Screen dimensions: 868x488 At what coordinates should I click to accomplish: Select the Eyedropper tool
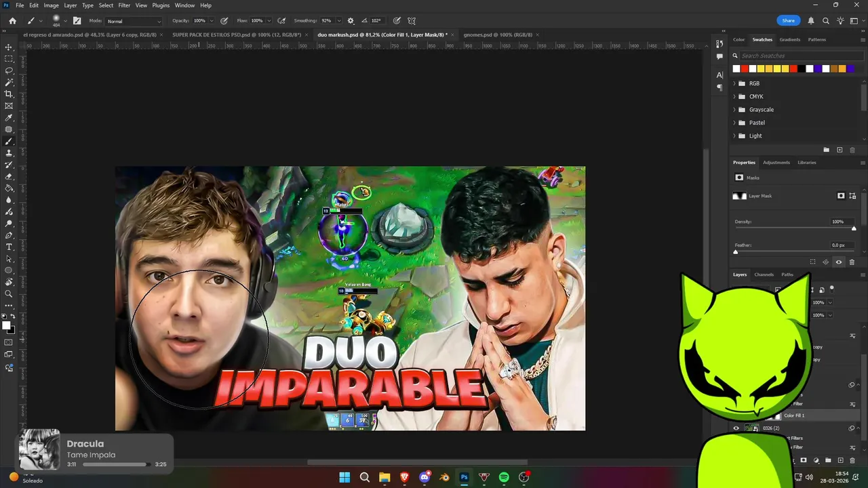(x=9, y=118)
